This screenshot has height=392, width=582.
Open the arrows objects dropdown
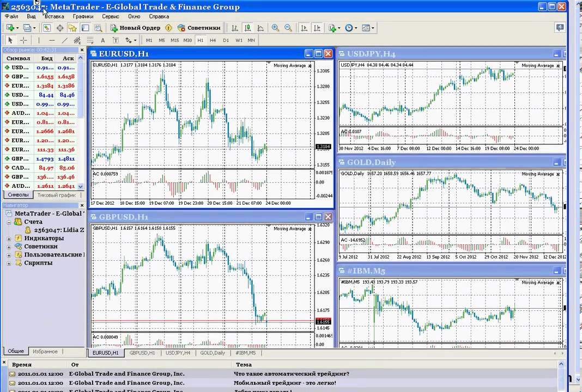point(136,40)
